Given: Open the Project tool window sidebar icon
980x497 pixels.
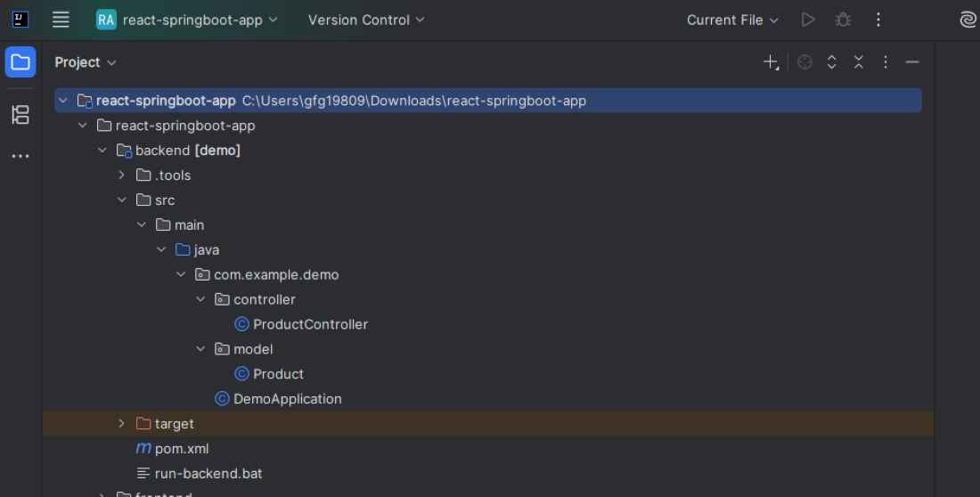Looking at the screenshot, I should click(20, 61).
